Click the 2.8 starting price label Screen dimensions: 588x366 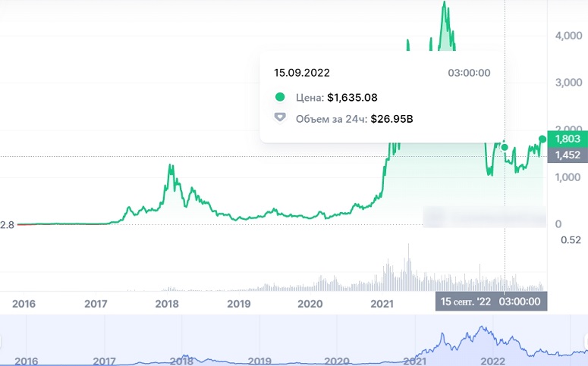7,225
